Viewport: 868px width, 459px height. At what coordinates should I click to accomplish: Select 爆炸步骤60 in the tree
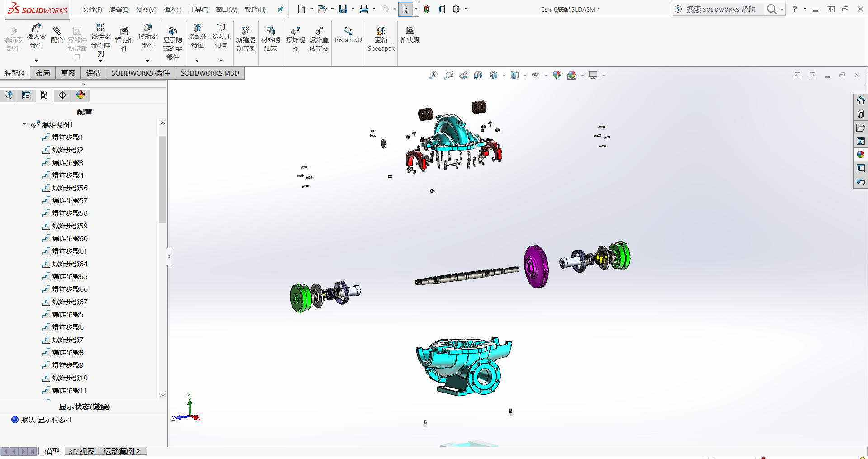[70, 238]
